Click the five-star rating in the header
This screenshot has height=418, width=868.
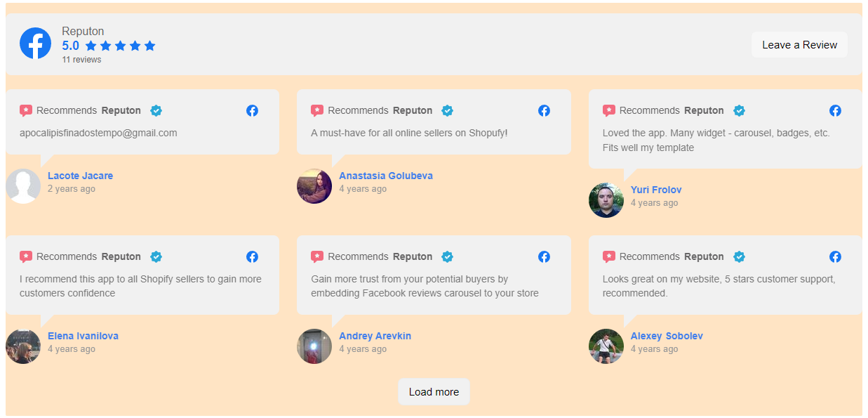tap(120, 46)
